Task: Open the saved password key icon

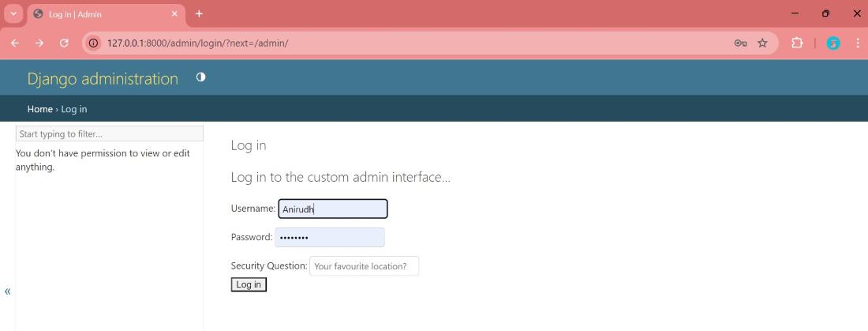Action: (740, 43)
